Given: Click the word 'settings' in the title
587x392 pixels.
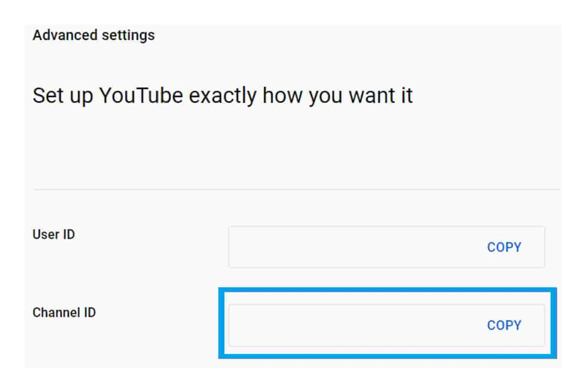Looking at the screenshot, I should click(x=128, y=35).
